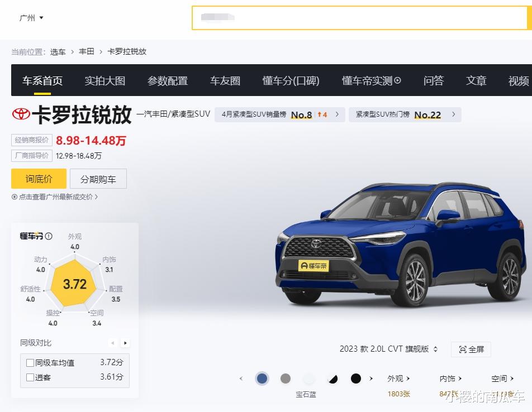The width and height of the screenshot is (532, 412).
Task: Check the 逍客 comparison checkbox
Action: pyautogui.click(x=30, y=377)
